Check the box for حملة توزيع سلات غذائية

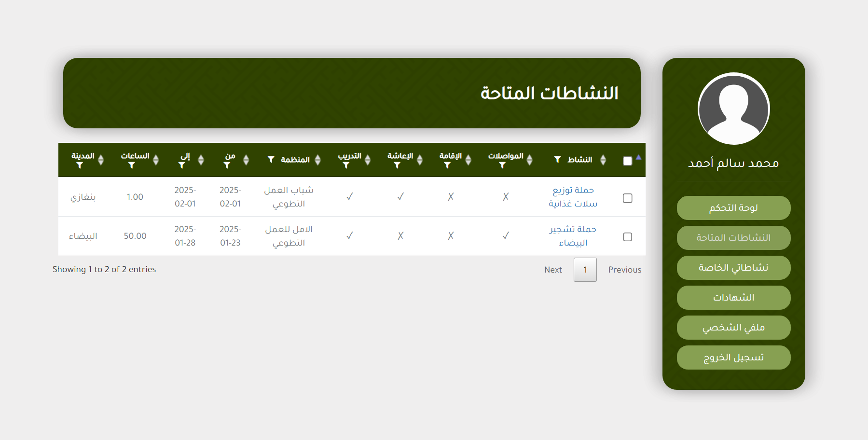(628, 198)
